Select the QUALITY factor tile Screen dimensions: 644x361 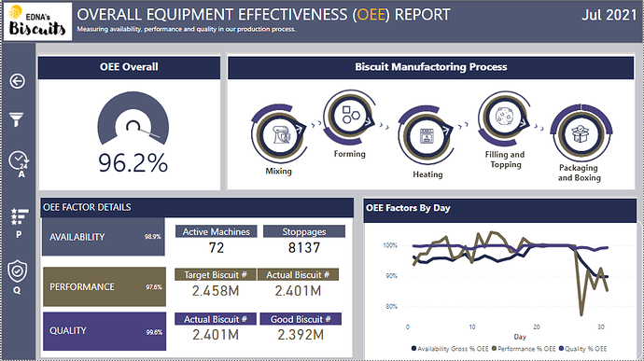(105, 331)
